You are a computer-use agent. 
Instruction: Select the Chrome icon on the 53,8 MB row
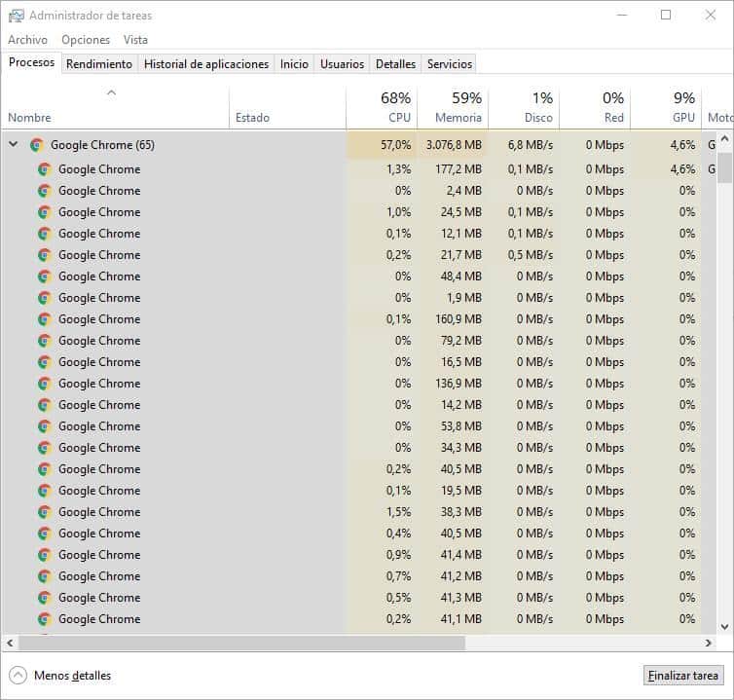pyautogui.click(x=45, y=426)
